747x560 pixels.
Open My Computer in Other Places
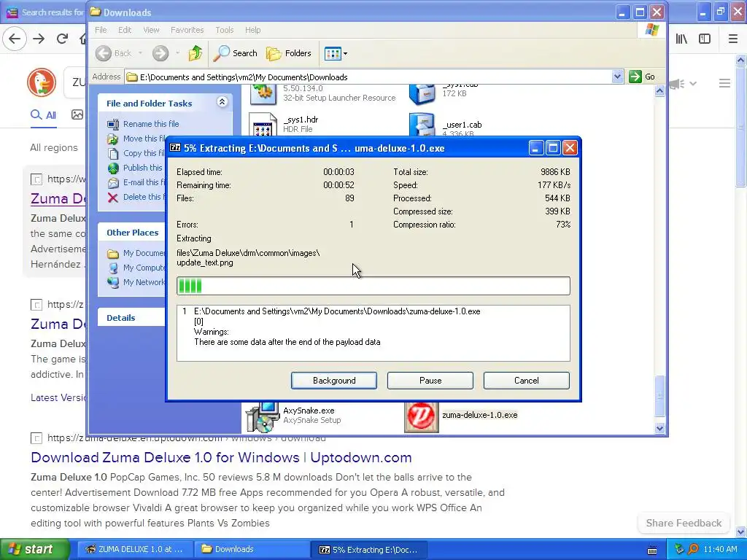tap(144, 268)
